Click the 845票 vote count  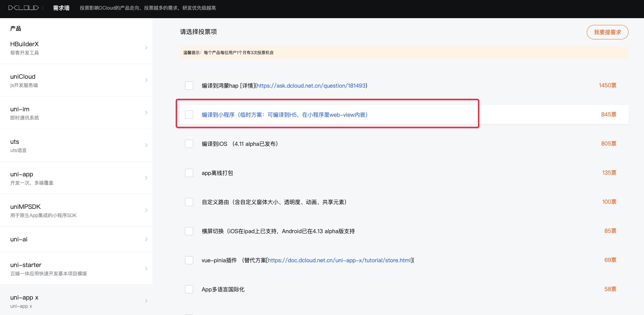609,115
